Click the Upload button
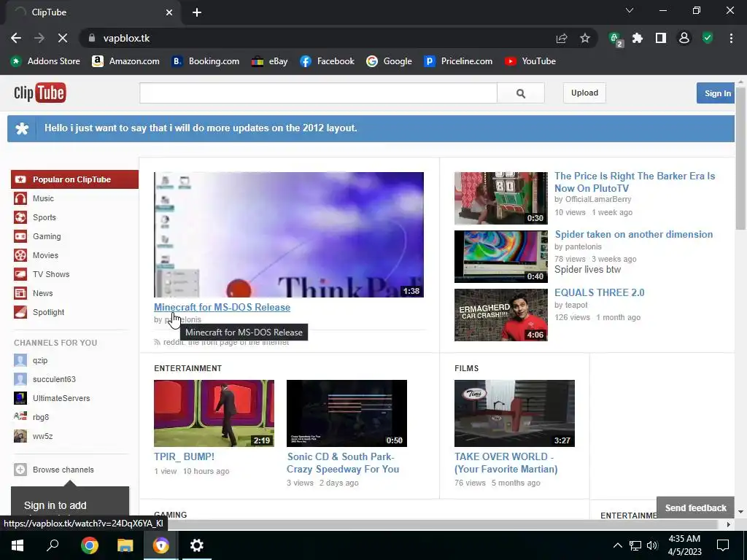 [x=584, y=93]
